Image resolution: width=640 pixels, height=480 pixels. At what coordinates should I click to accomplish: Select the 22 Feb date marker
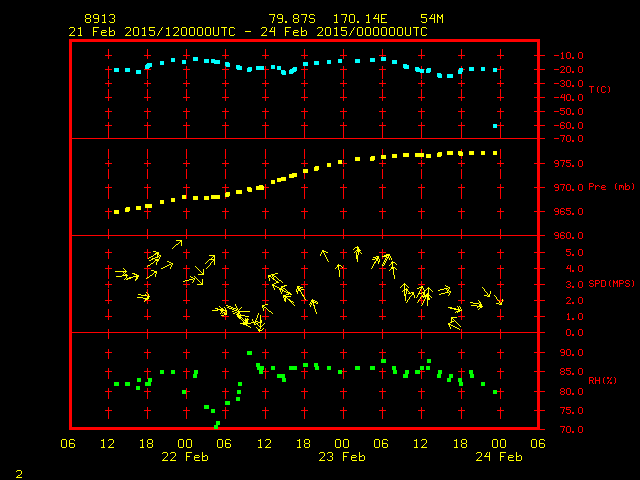185,457
